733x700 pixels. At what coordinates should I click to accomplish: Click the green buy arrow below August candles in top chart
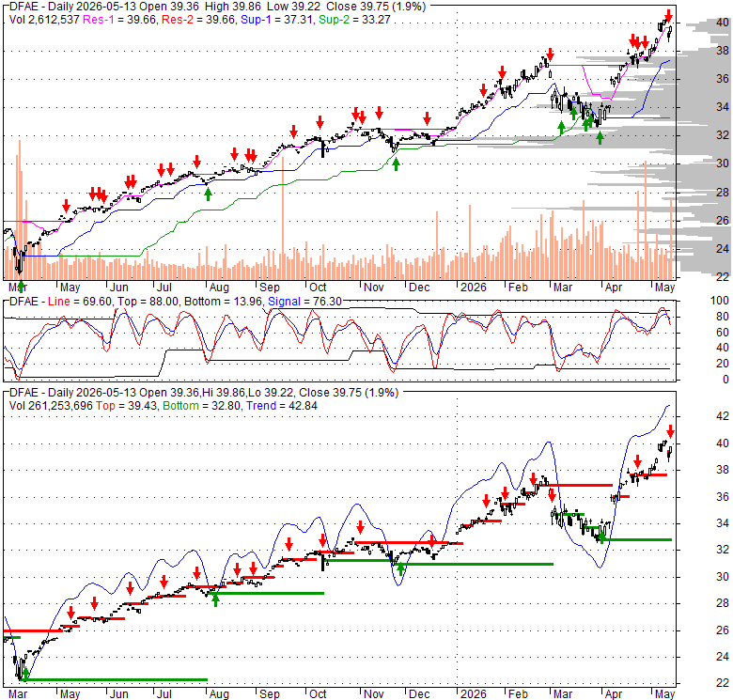click(208, 194)
